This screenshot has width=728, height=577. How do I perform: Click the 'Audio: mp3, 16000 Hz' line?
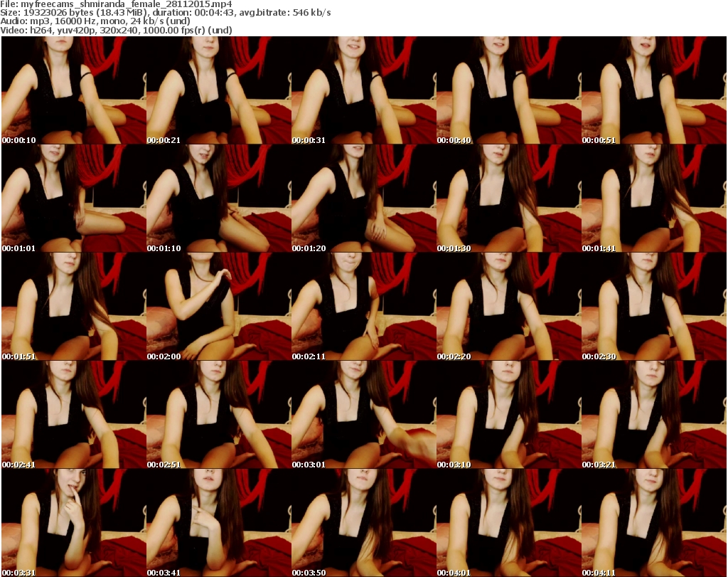pos(95,21)
